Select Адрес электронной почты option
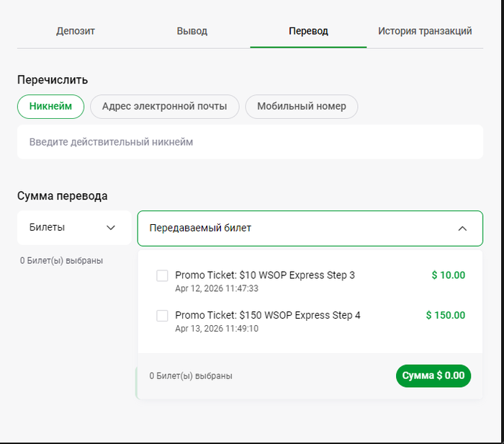Image resolution: width=504 pixels, height=444 pixels. pos(165,106)
